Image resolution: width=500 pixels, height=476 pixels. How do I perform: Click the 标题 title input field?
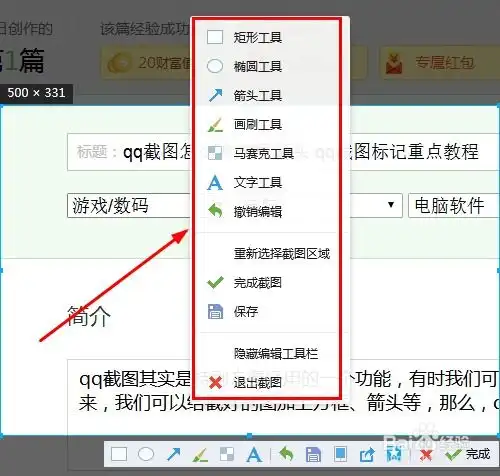[x=283, y=152]
